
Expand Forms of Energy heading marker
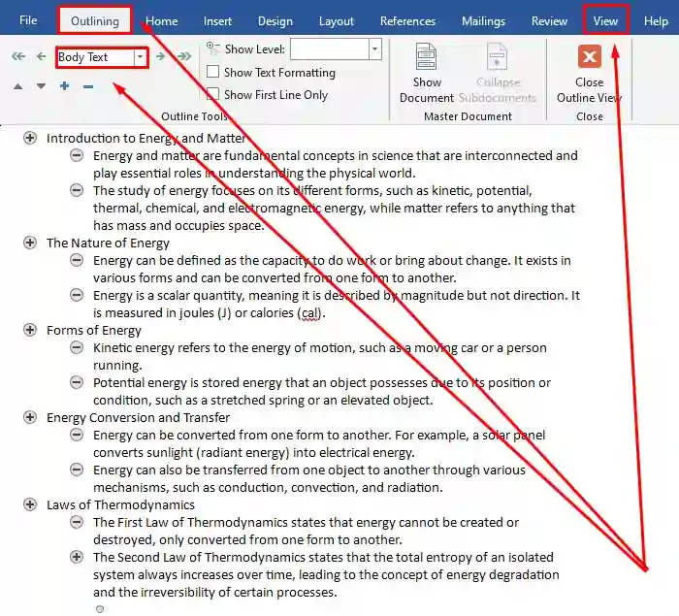30,330
